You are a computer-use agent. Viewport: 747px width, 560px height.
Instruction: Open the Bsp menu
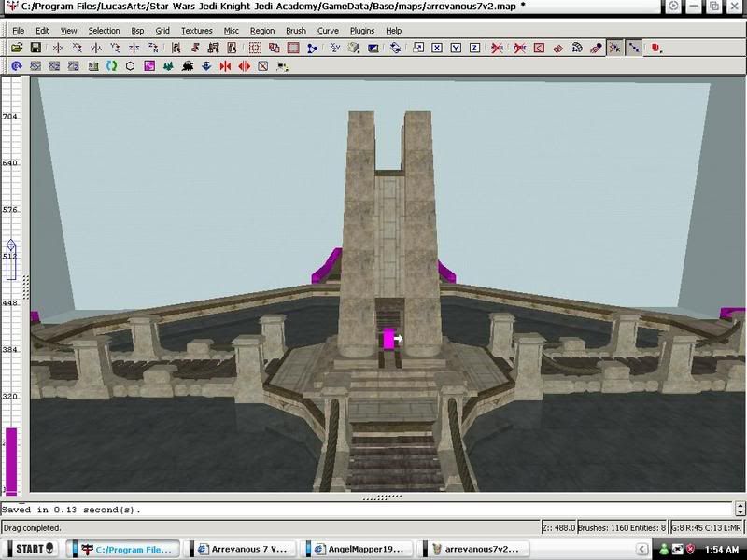tap(137, 31)
